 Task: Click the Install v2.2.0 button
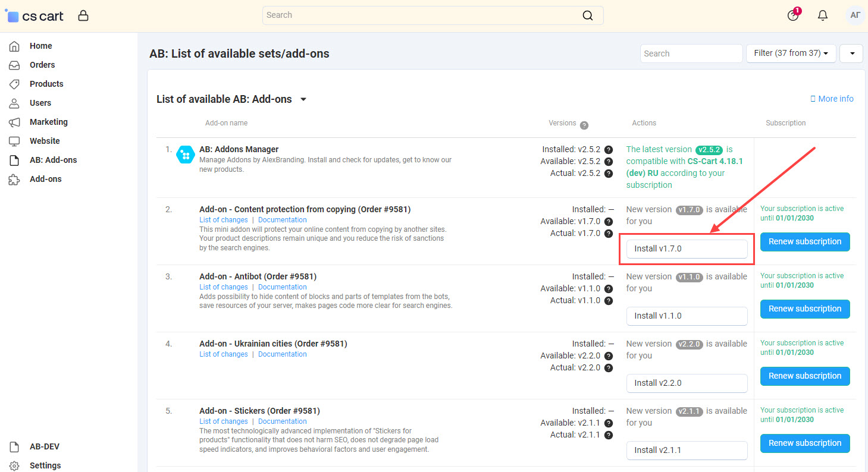coord(687,383)
